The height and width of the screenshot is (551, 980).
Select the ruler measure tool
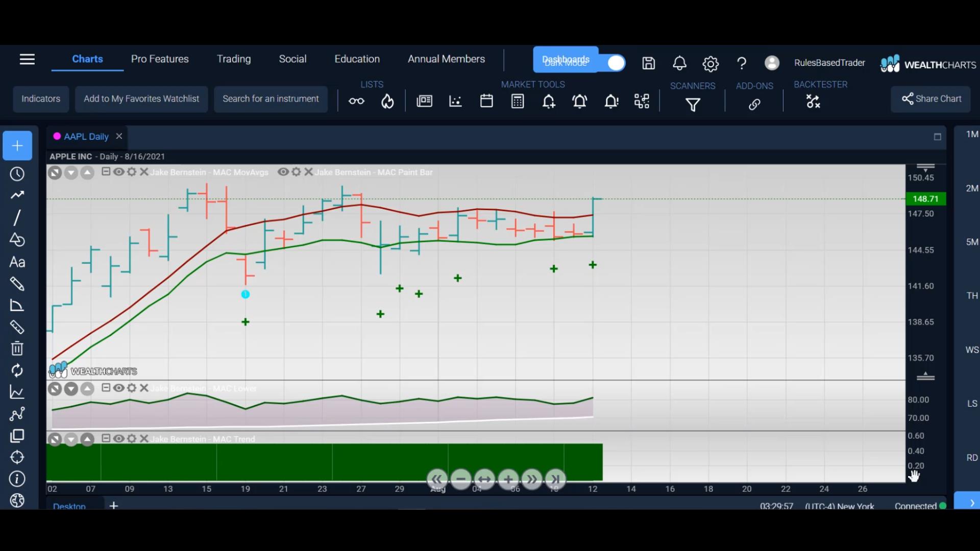coord(17,327)
